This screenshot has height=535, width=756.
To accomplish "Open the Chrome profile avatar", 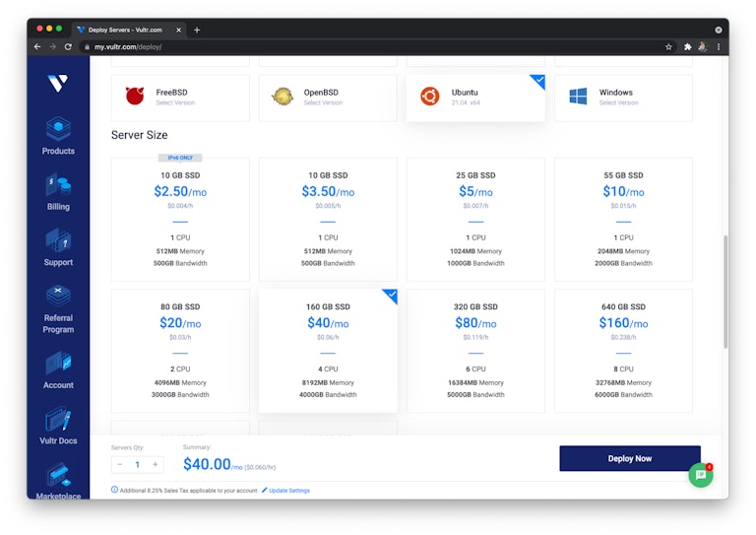I will click(703, 46).
